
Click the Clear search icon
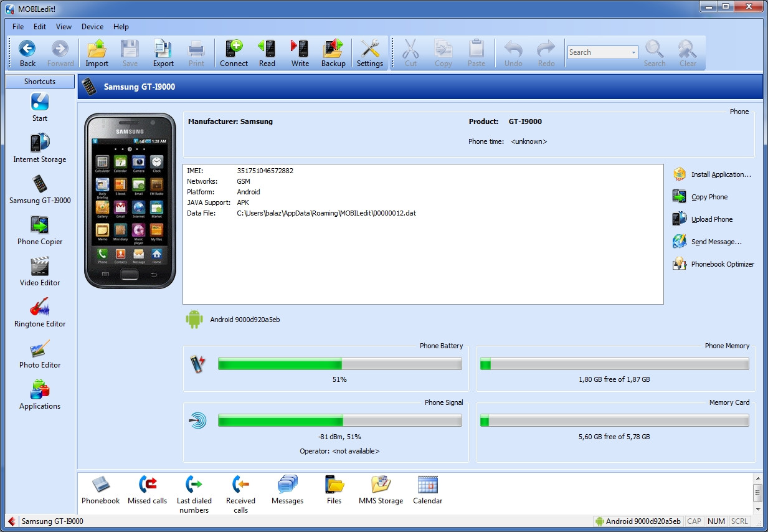[688, 53]
